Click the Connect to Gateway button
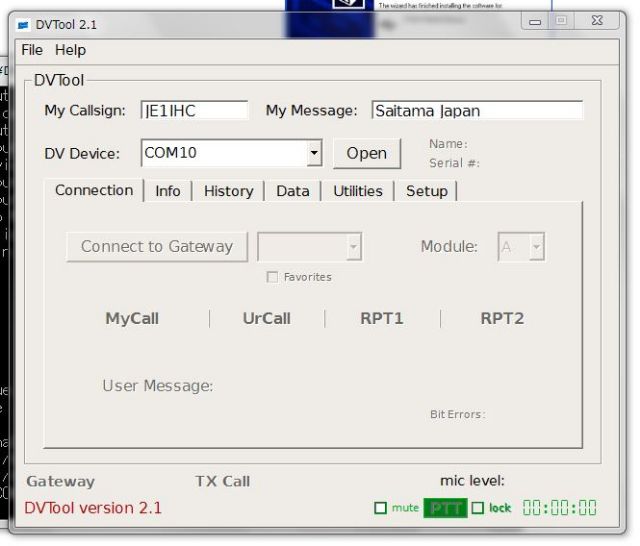 (x=157, y=246)
